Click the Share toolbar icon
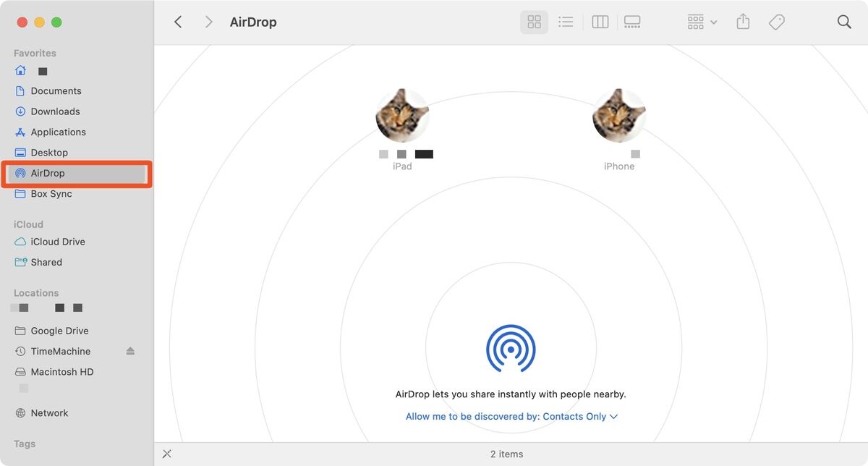 pyautogui.click(x=743, y=22)
